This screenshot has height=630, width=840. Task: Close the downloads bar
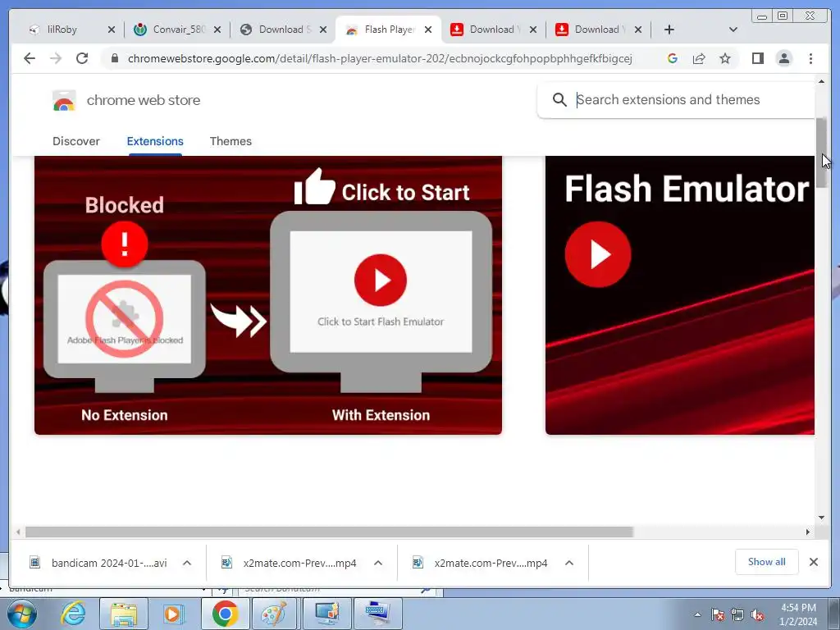tap(813, 562)
